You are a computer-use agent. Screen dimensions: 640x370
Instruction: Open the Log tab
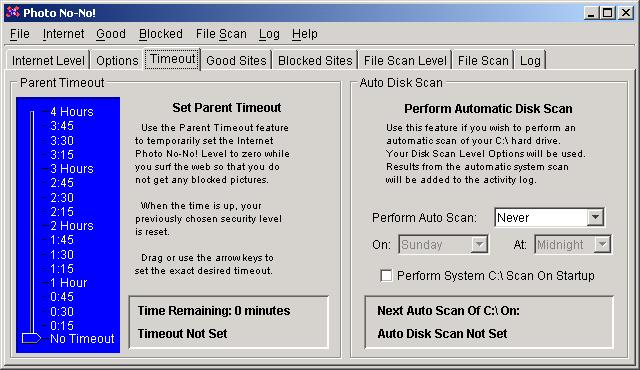(530, 60)
